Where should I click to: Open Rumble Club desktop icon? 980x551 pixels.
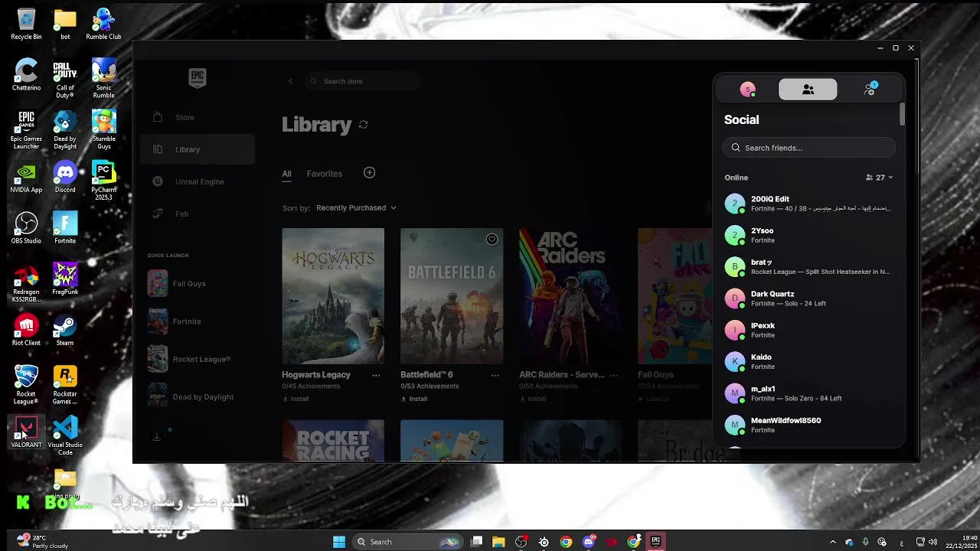point(103,24)
